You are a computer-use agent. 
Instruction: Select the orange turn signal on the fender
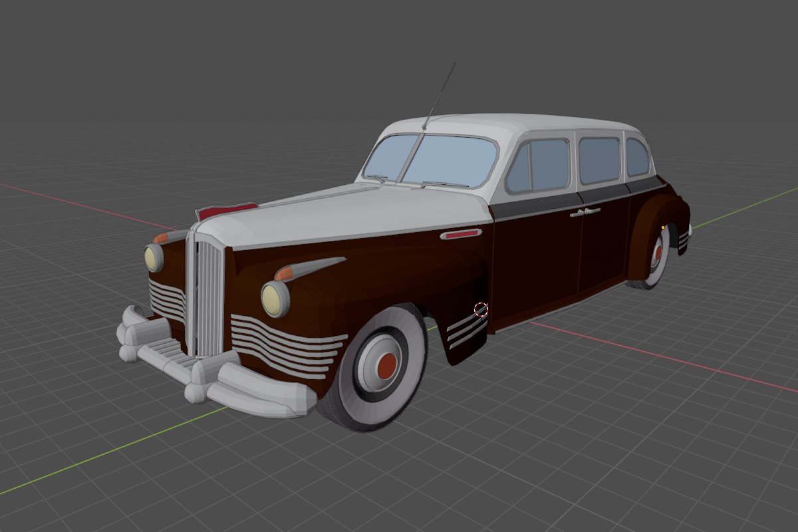coord(285,273)
